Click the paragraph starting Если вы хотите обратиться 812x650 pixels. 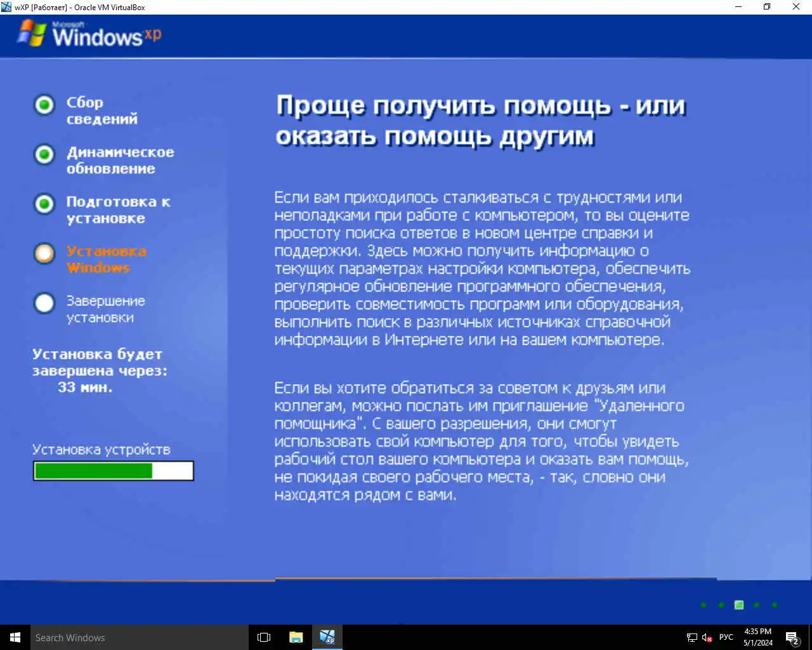coord(481,441)
